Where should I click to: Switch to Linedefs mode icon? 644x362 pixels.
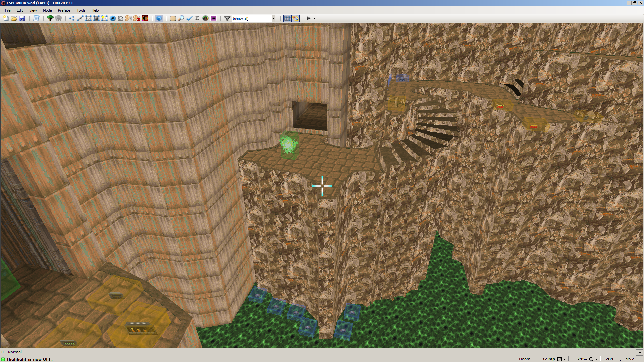pyautogui.click(x=80, y=18)
